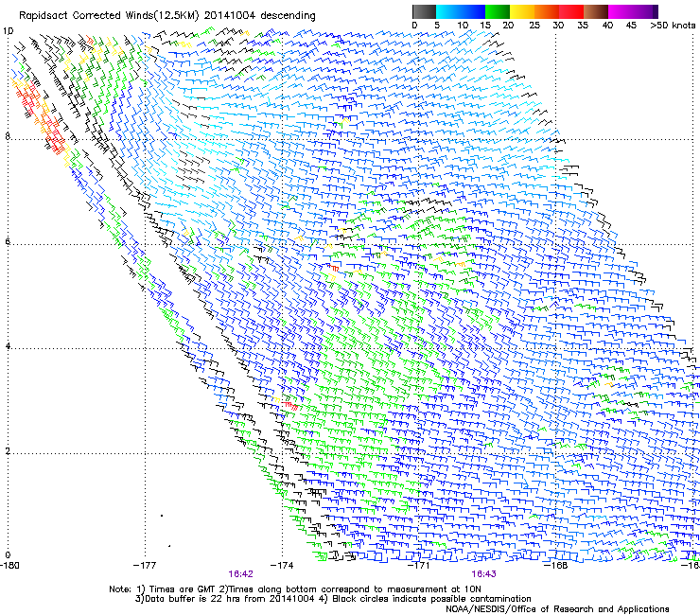This screenshot has width=700, height=615.
Task: Click the yellow 20-25 knots color band
Action: (x=522, y=11)
